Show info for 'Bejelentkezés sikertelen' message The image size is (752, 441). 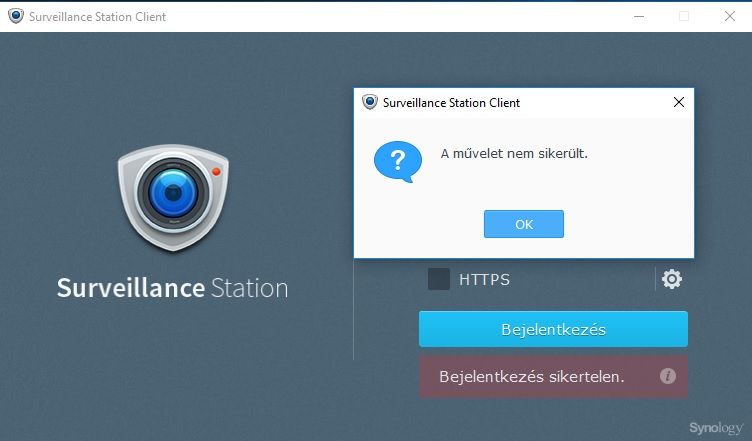point(668,376)
